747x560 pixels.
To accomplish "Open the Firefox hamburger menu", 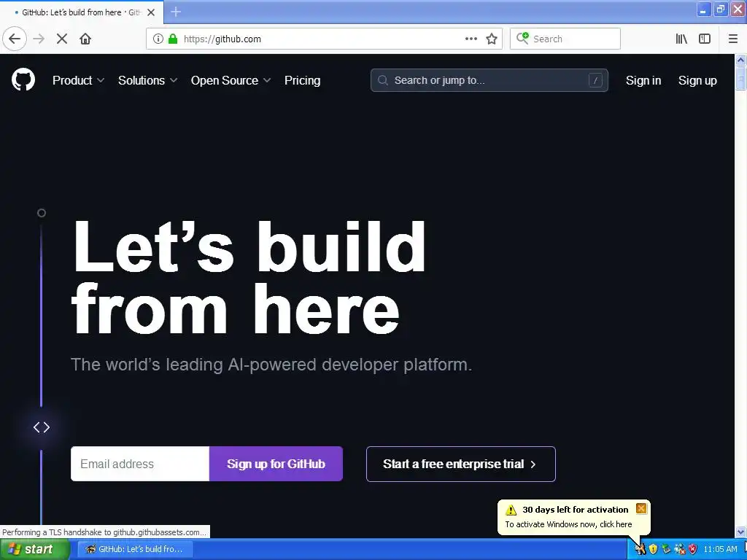I will (732, 39).
